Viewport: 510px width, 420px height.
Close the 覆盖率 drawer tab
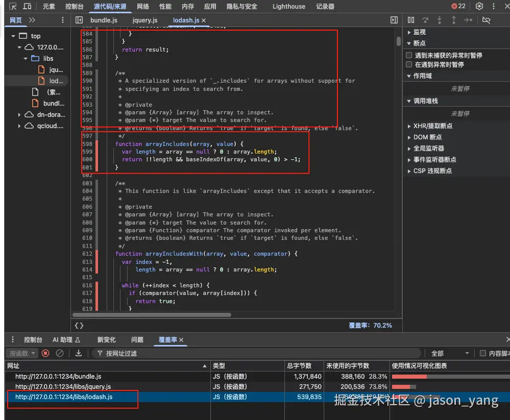pos(181,340)
